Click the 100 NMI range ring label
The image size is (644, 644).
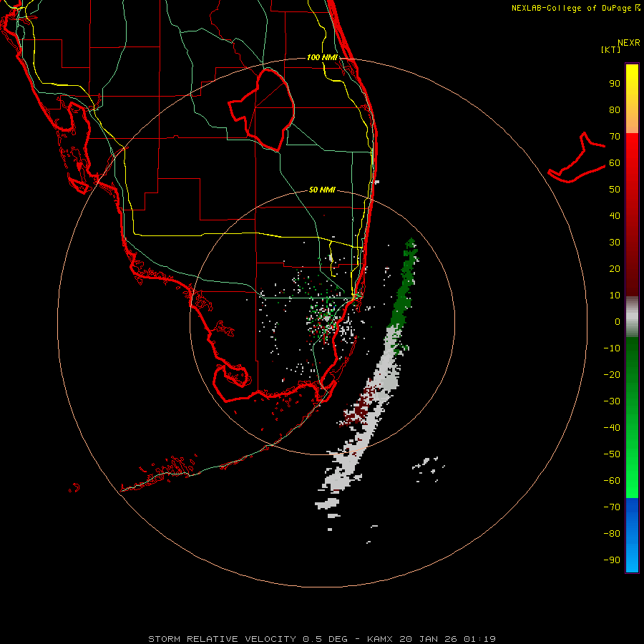pos(322,57)
